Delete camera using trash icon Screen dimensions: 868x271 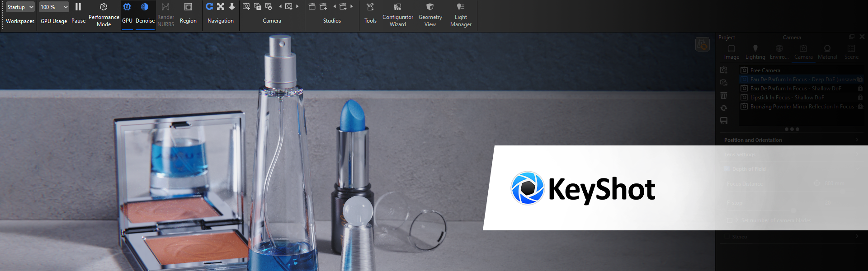point(724,95)
